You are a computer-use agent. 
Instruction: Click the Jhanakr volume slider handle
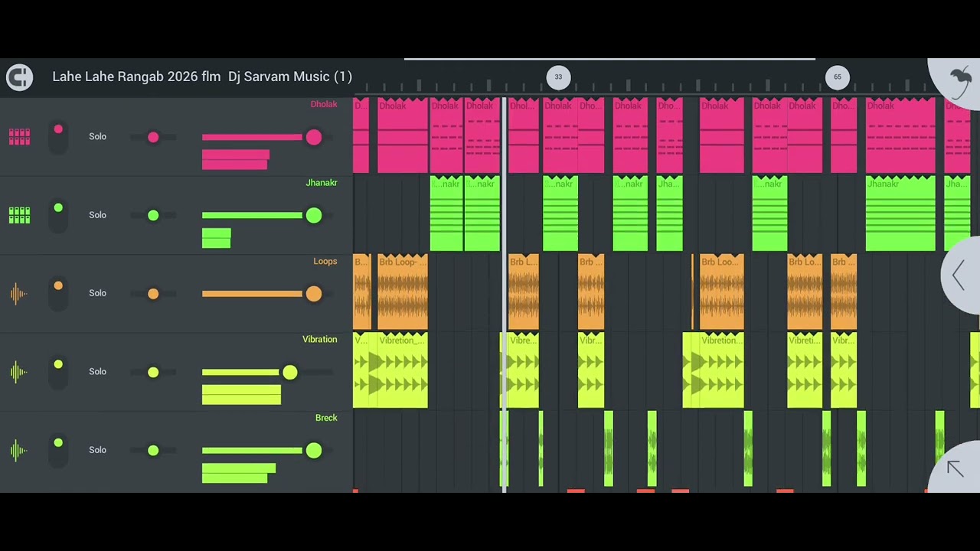(314, 216)
